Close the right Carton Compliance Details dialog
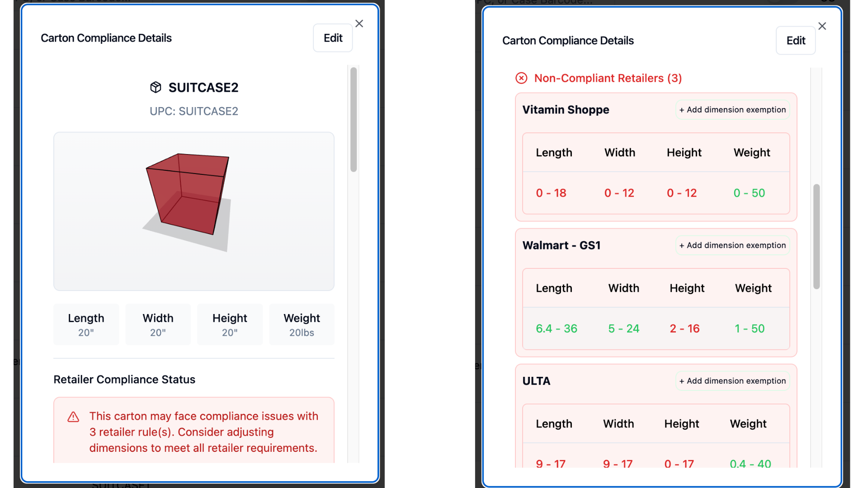 [822, 26]
